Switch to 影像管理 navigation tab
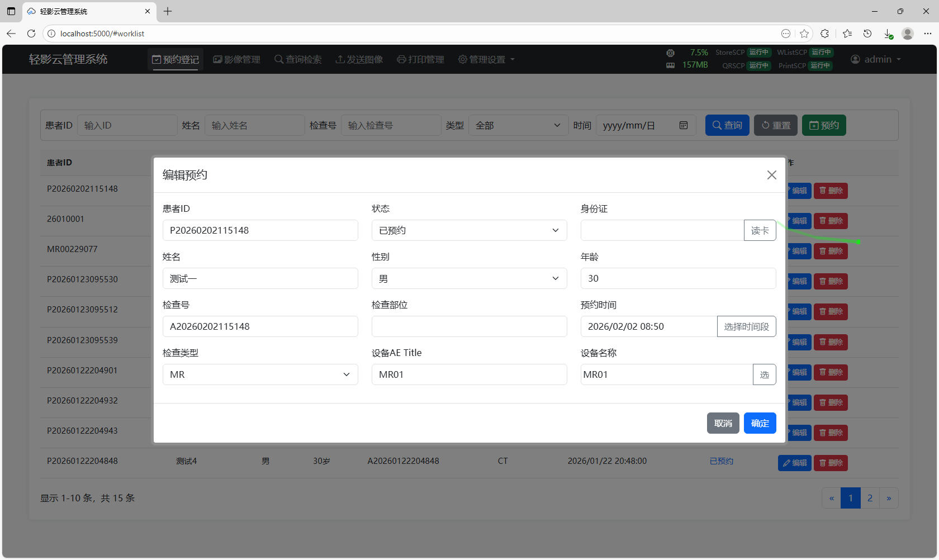Image resolution: width=939 pixels, height=560 pixels. [x=237, y=59]
